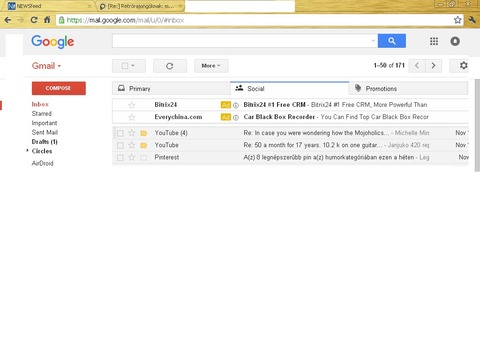Click the COMPOSE button
This screenshot has height=360, width=480.
coord(59,88)
